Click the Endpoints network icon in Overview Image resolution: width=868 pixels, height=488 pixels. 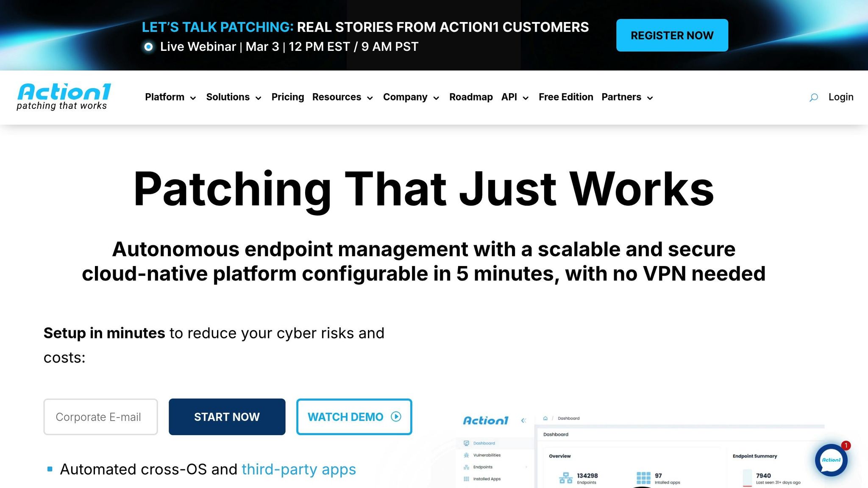pyautogui.click(x=565, y=478)
